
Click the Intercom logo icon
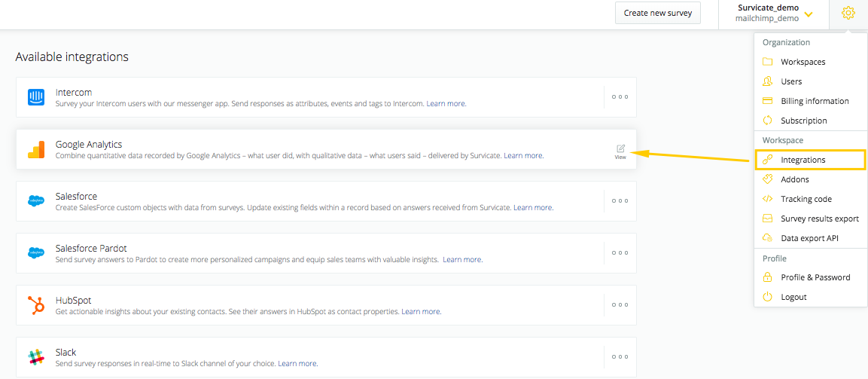(36, 97)
